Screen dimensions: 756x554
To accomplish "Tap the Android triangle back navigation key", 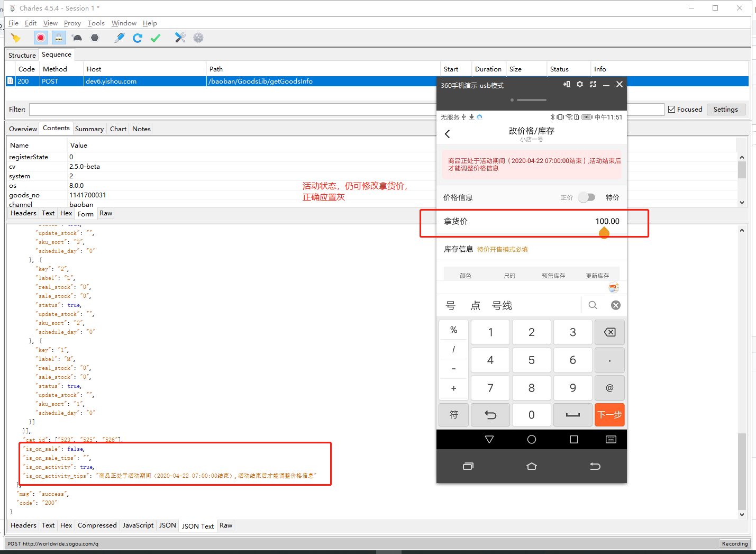I will tap(489, 439).
